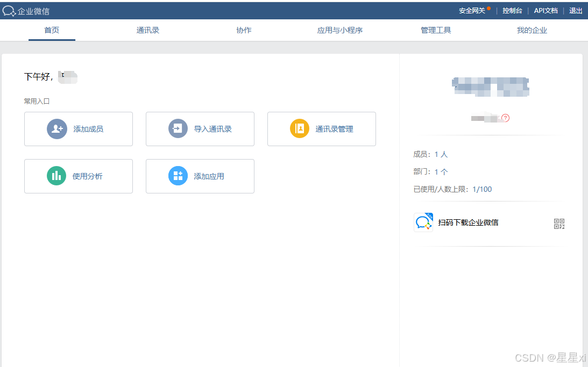Click the red question mark help icon
This screenshot has width=588, height=367.
(506, 118)
